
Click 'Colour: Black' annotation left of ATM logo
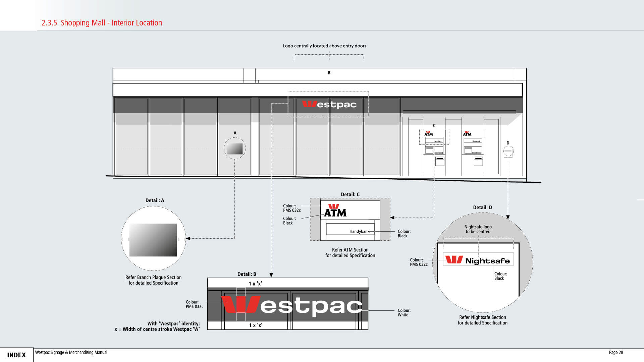[289, 221]
